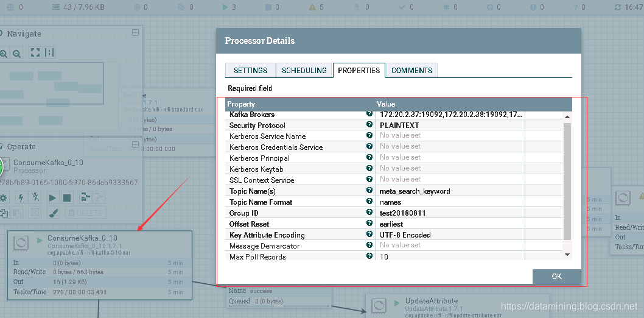Viewport: 644px width, 318px height.
Task: Click the Group icon in Operate panel
Action: click(36, 213)
